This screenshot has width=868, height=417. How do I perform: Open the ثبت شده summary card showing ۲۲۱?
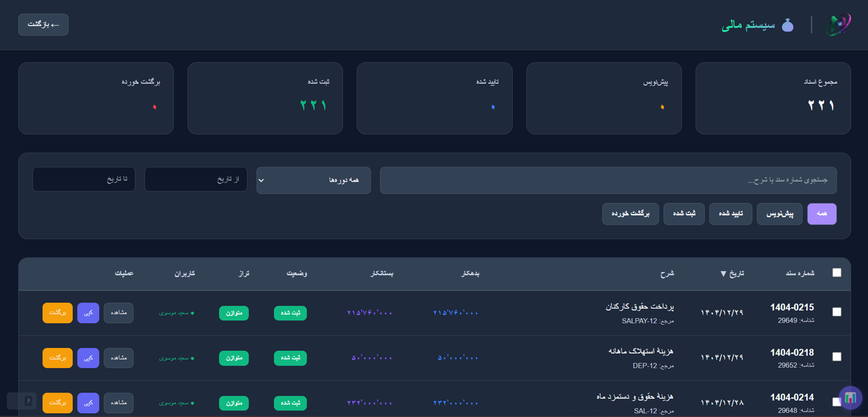[x=265, y=98]
